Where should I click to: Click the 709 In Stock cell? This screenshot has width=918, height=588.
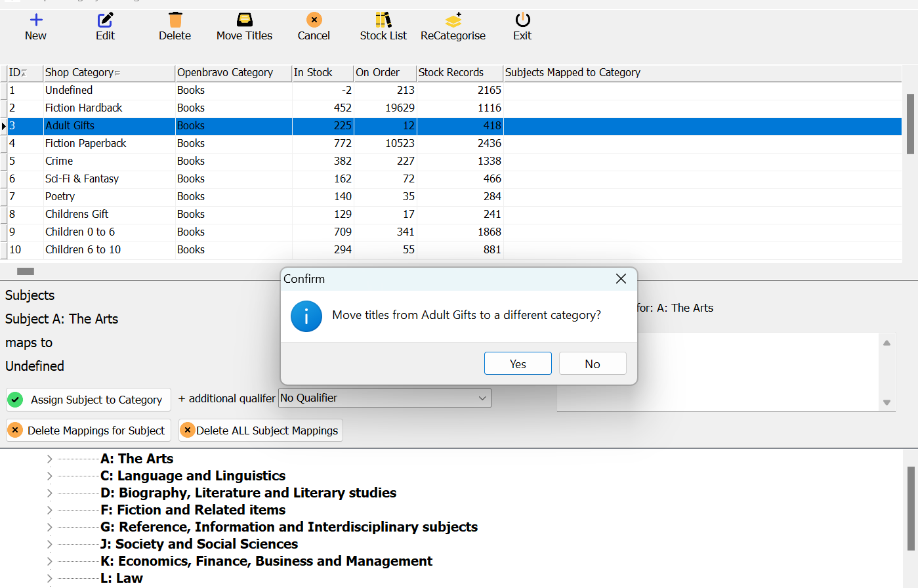pos(323,232)
